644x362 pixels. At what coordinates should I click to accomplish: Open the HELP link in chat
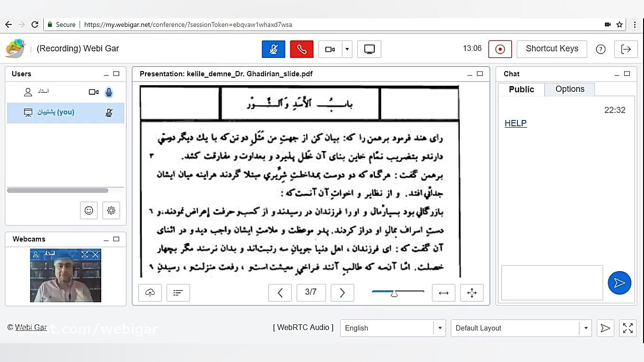(515, 123)
